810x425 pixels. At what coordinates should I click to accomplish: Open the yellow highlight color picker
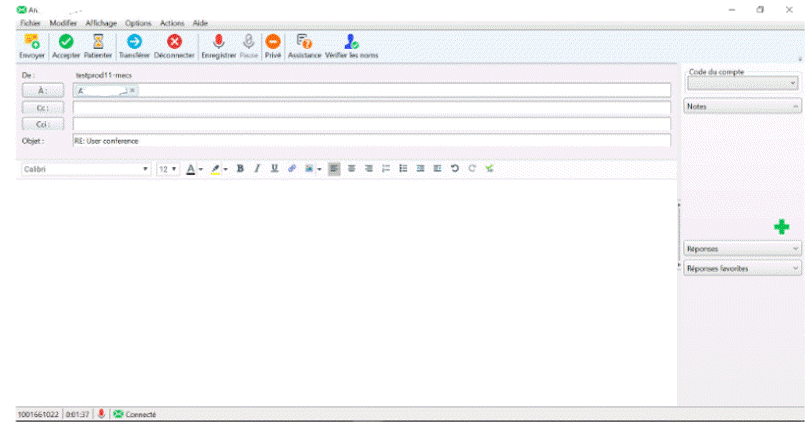tap(216, 169)
